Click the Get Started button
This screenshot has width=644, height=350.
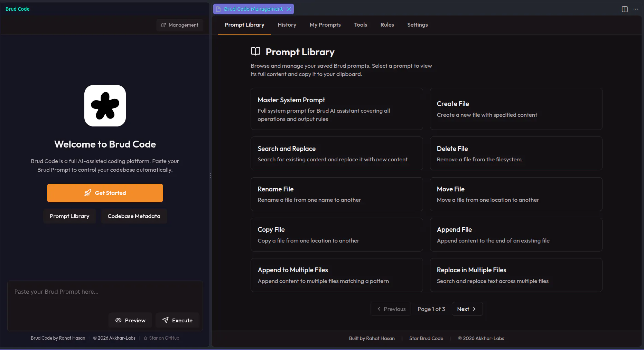point(105,193)
